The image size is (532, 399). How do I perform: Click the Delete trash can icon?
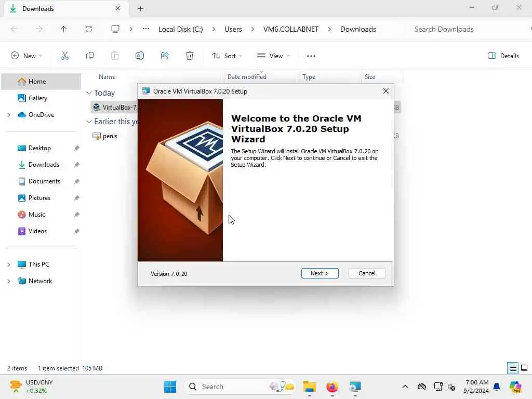(190, 56)
